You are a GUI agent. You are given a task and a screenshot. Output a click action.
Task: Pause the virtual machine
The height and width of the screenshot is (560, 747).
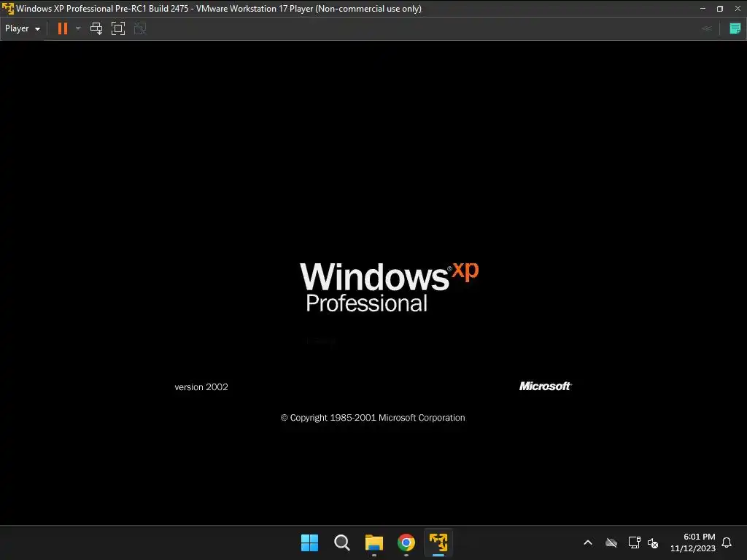pyautogui.click(x=63, y=28)
